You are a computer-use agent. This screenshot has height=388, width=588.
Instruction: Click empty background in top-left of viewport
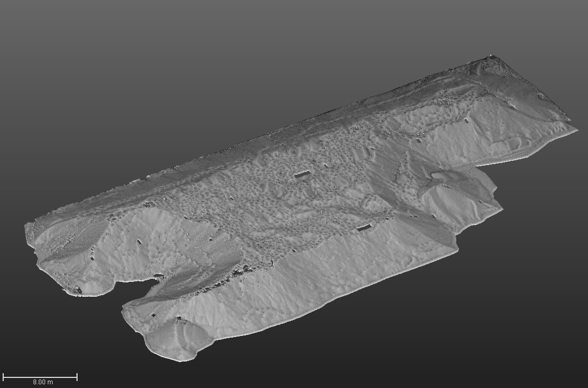80,53
